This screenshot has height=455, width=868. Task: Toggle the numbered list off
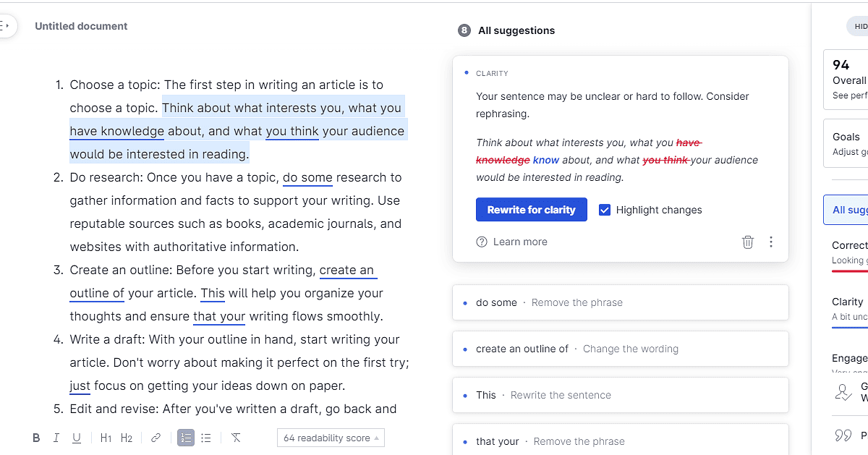[x=186, y=438]
